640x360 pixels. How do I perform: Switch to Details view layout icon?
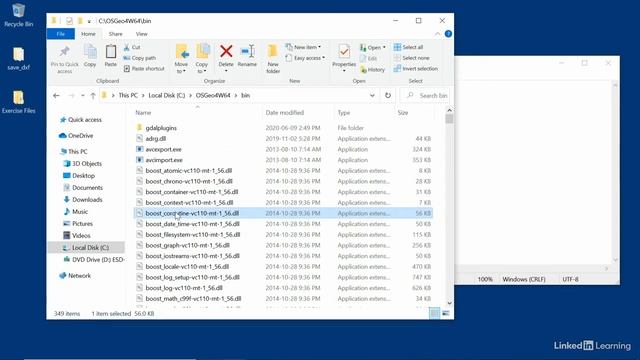[x=435, y=313]
